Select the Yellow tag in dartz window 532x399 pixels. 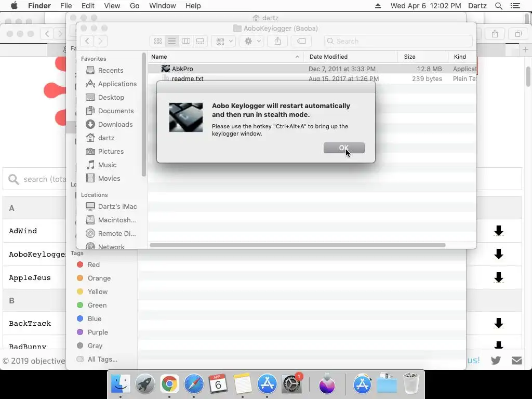click(92, 292)
